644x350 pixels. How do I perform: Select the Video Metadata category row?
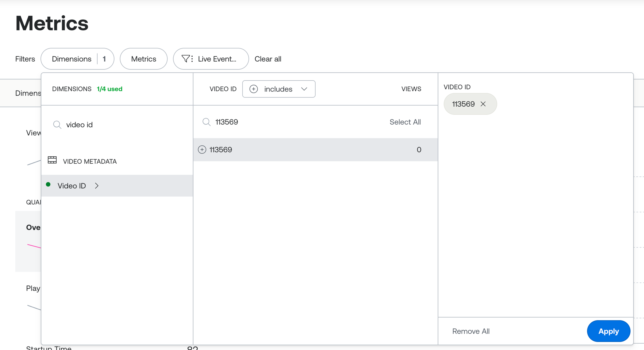(90, 161)
